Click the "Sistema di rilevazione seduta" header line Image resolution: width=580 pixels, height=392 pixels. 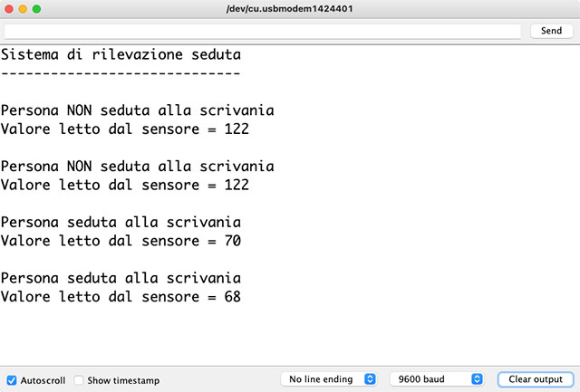point(121,55)
